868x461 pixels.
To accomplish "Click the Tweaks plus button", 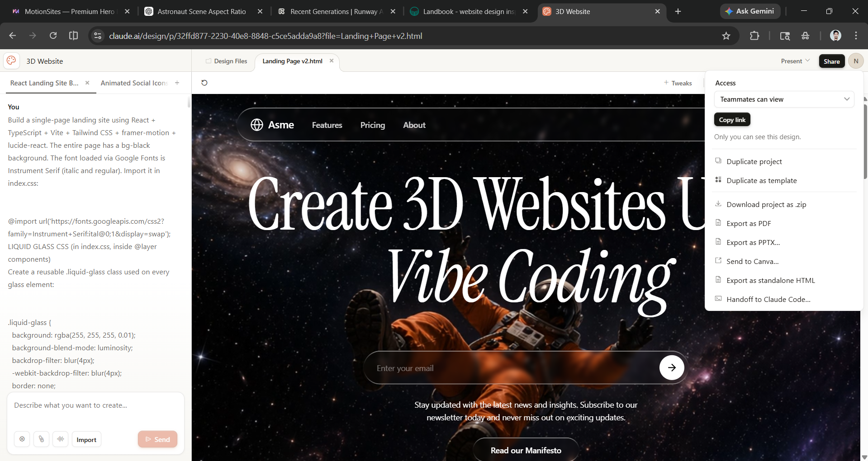I will click(678, 83).
